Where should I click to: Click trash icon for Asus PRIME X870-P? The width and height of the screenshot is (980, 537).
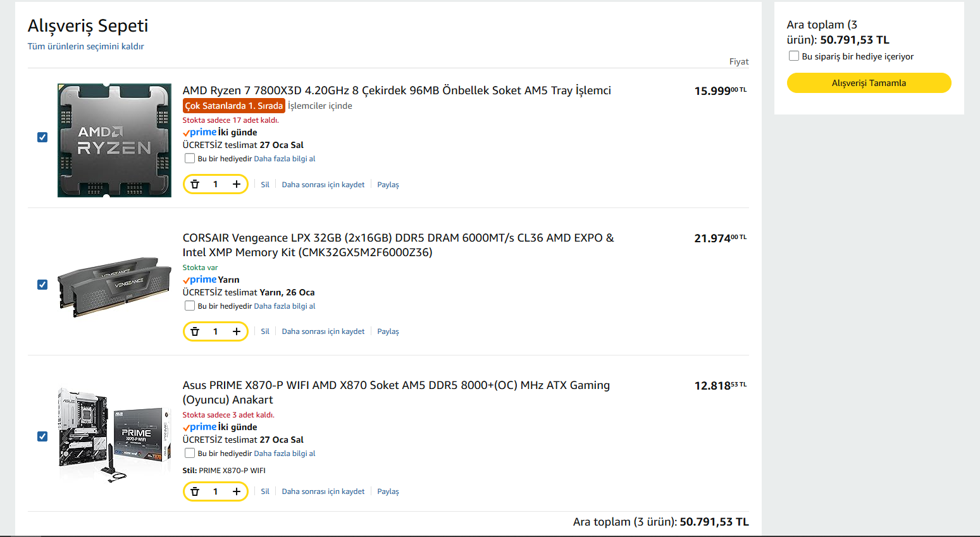[195, 491]
